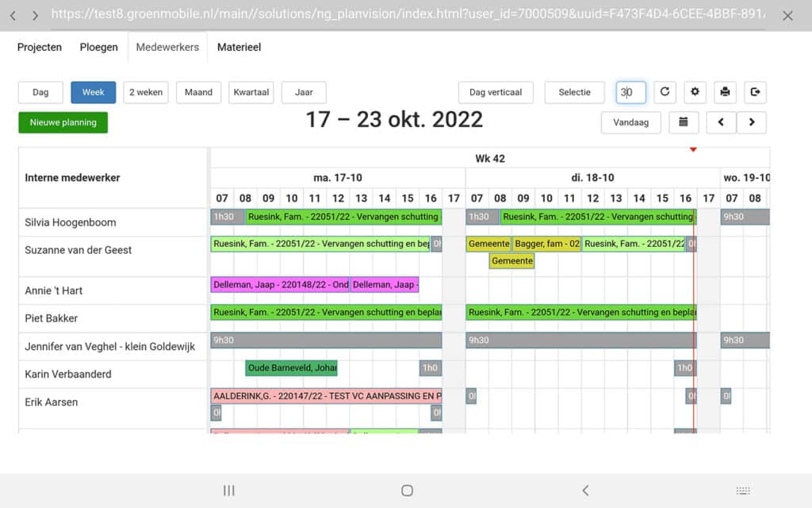This screenshot has height=508, width=812.
Task: Tap the browser forward arrow
Action: [35, 16]
